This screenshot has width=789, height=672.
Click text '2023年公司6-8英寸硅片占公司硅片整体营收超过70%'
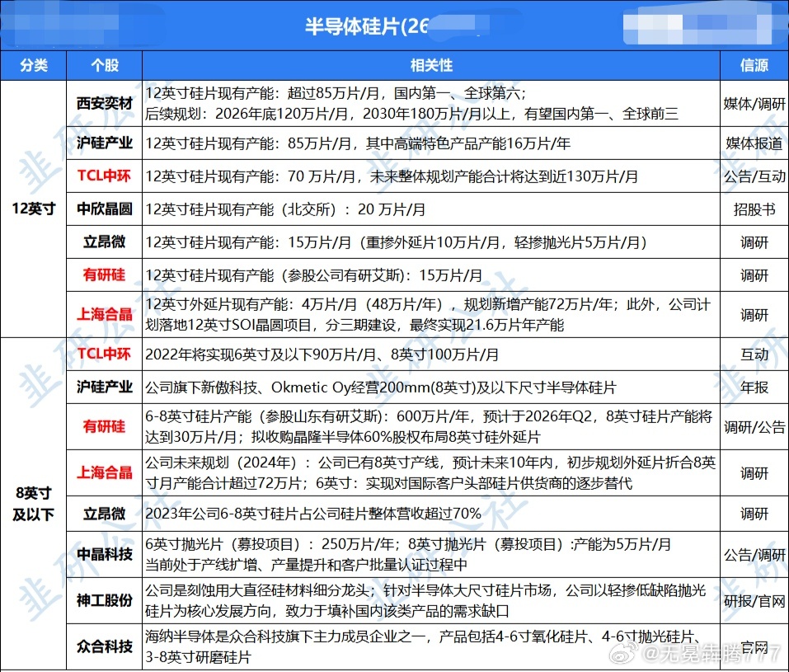313,514
